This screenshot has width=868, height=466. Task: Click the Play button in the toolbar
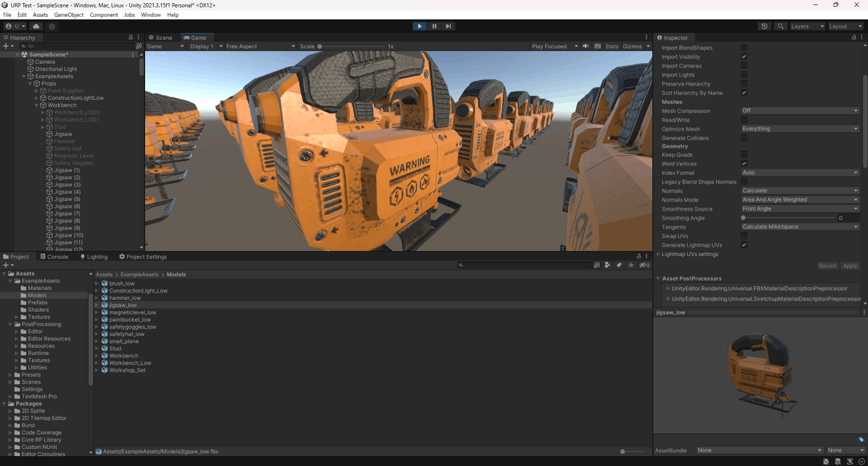point(420,26)
